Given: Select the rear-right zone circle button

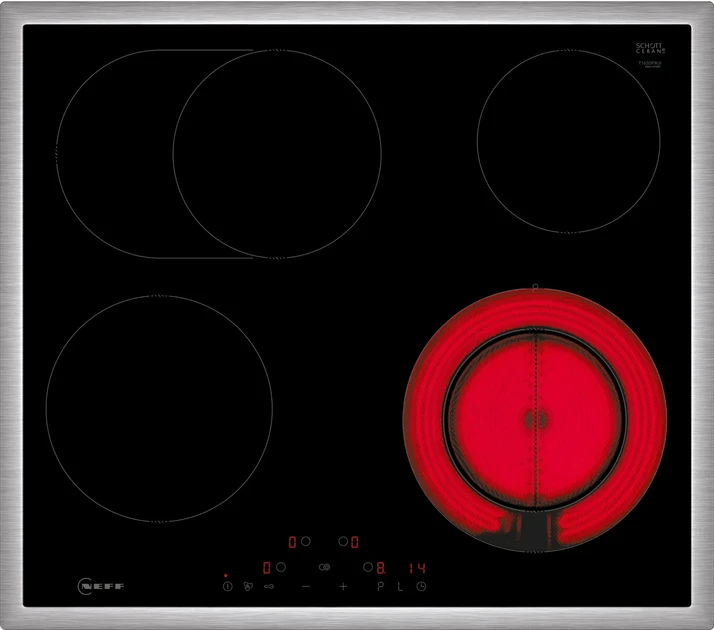Looking at the screenshot, I should coord(342,541).
